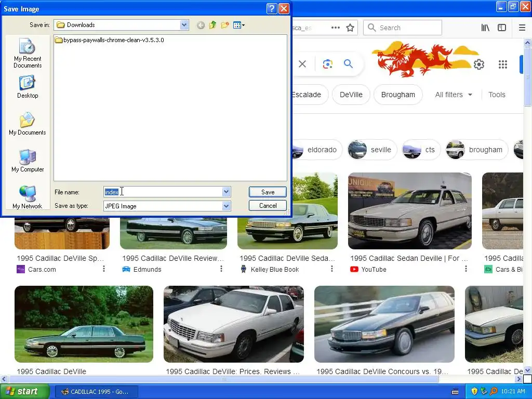Click the Save button
This screenshot has width=532, height=399.
pyautogui.click(x=268, y=192)
